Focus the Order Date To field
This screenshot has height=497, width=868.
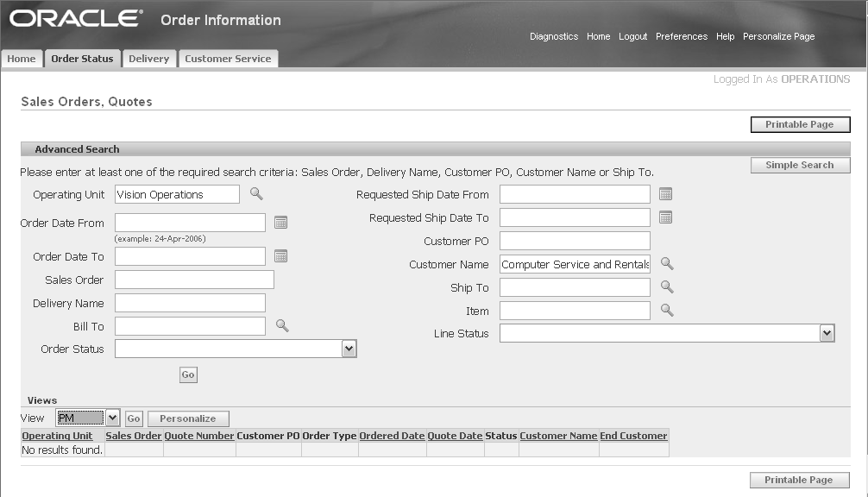(190, 256)
